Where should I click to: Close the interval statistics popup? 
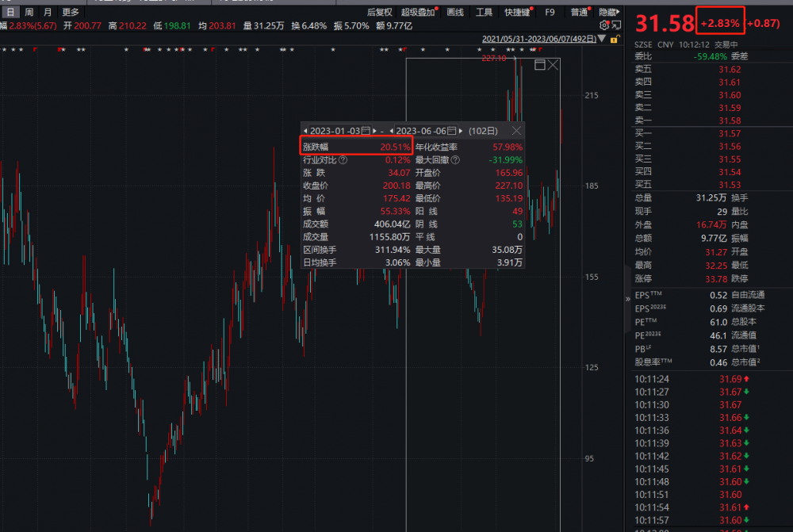516,131
